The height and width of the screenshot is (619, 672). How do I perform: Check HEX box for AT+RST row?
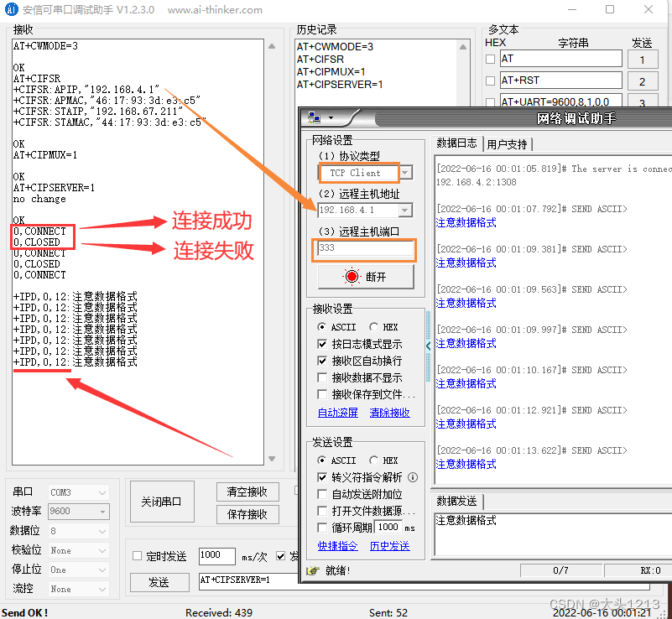490,81
